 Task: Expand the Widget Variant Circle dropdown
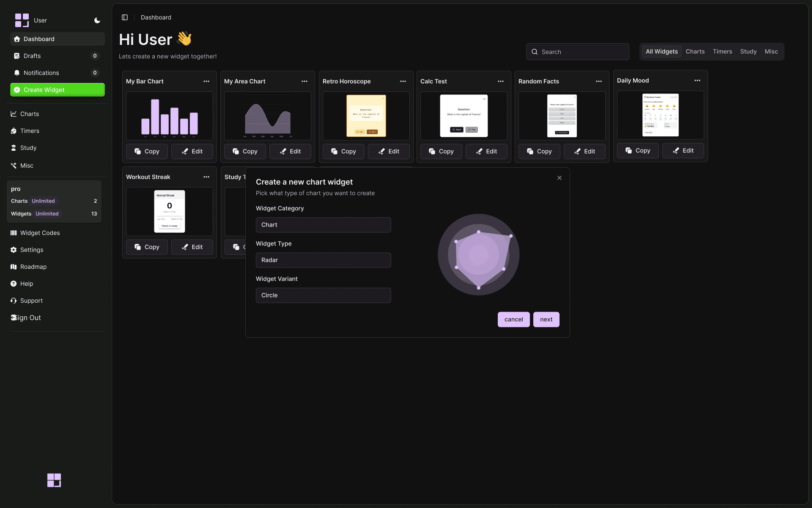pos(323,295)
